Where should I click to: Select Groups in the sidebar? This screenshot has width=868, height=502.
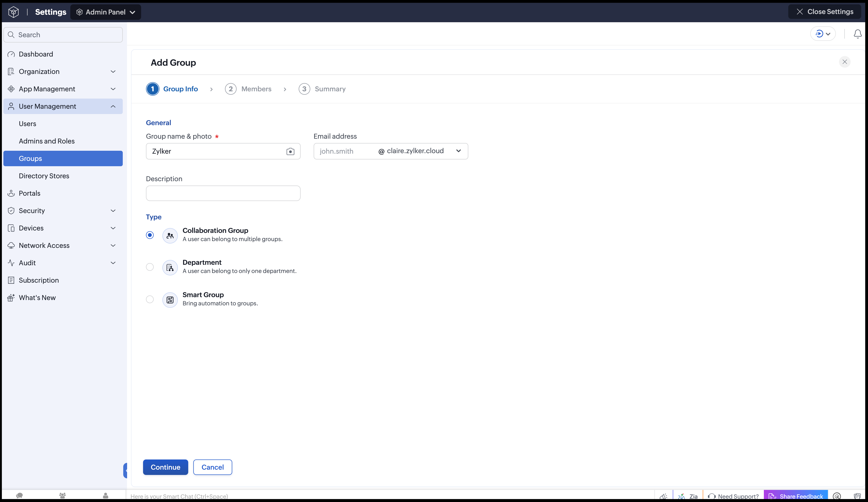(63, 158)
